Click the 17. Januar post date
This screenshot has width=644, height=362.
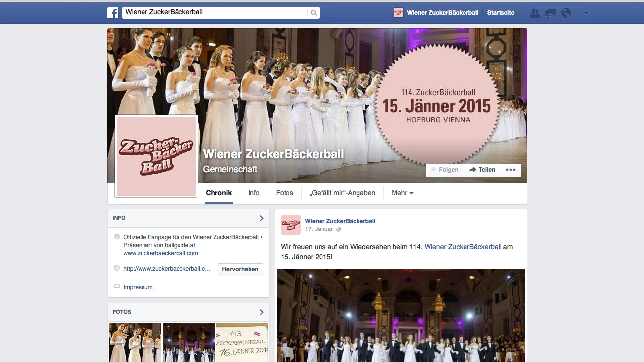pyautogui.click(x=319, y=230)
